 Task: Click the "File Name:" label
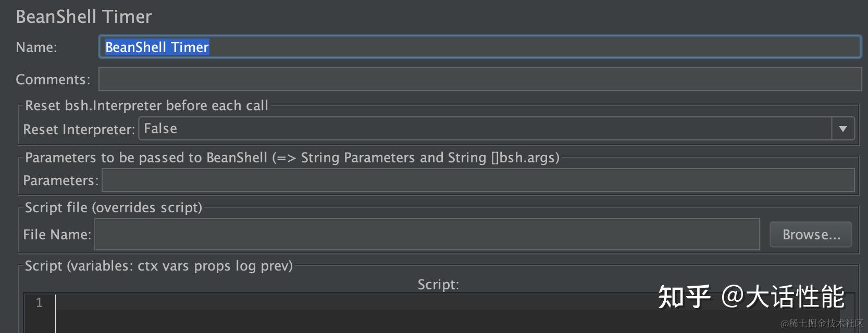pyautogui.click(x=57, y=235)
